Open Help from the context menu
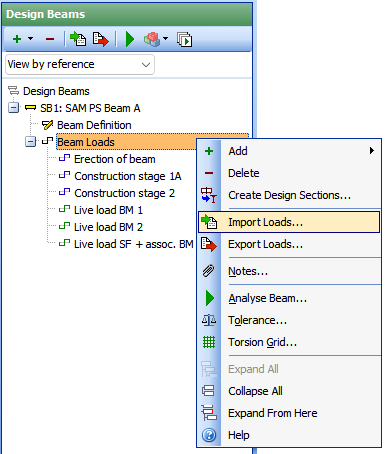Image resolution: width=388 pixels, height=454 pixels. pyautogui.click(x=289, y=435)
